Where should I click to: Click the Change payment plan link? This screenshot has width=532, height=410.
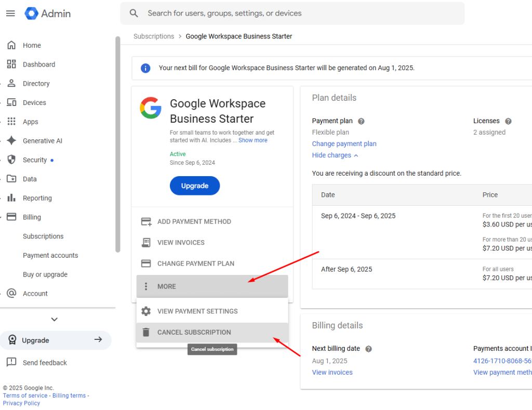tap(344, 143)
